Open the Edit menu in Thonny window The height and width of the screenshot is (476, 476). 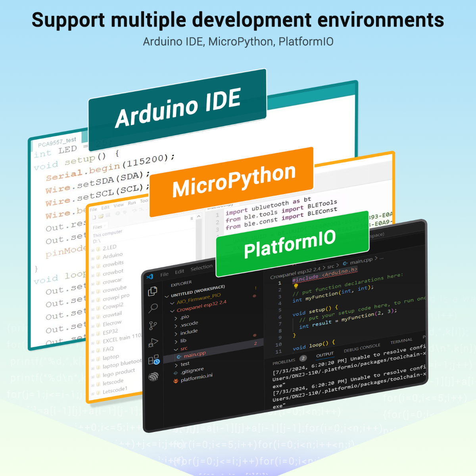click(105, 207)
